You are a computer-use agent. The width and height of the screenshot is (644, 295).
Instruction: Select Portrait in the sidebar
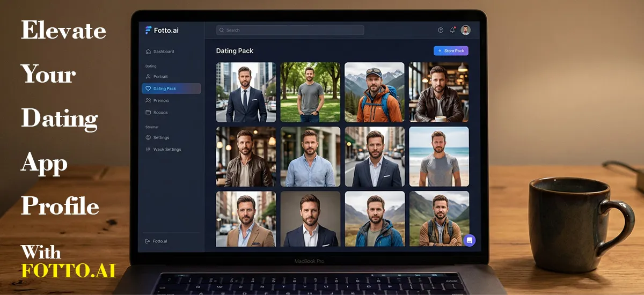[160, 77]
